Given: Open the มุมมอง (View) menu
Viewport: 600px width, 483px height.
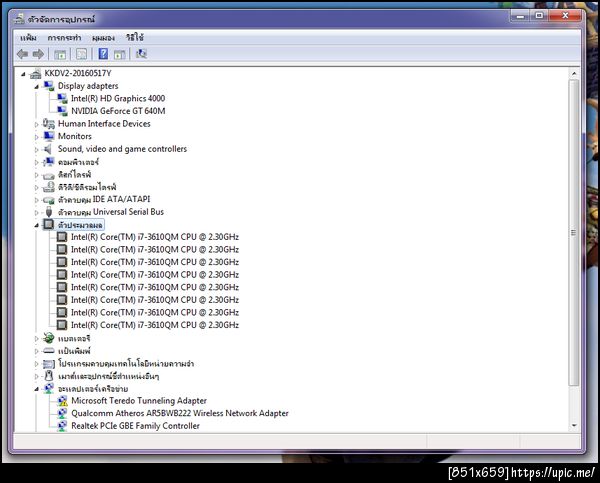Looking at the screenshot, I should click(x=103, y=38).
